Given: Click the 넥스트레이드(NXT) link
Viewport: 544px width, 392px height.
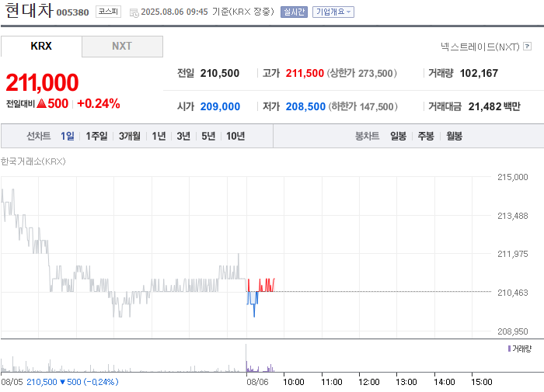Looking at the screenshot, I should pos(479,47).
